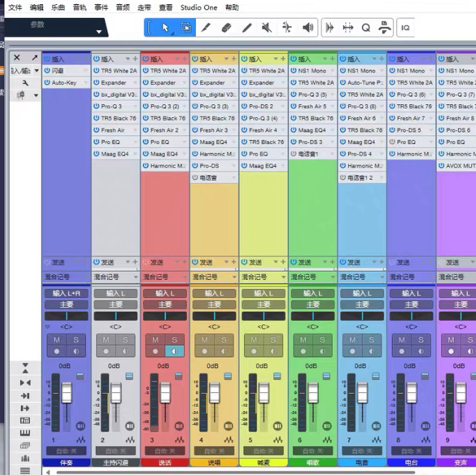The image size is (476, 475).
Task: Click the pan slider on channel 4
Action: tap(214, 316)
